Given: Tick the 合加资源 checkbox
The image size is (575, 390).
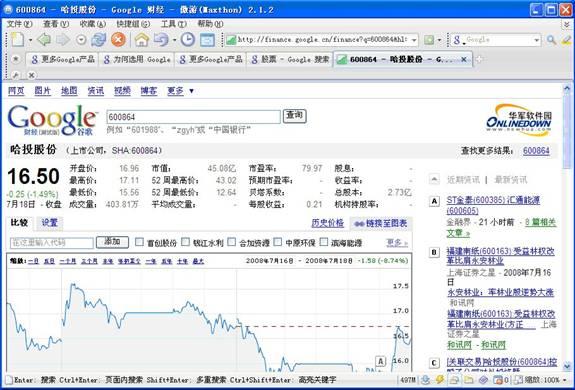Looking at the screenshot, I should pos(232,242).
